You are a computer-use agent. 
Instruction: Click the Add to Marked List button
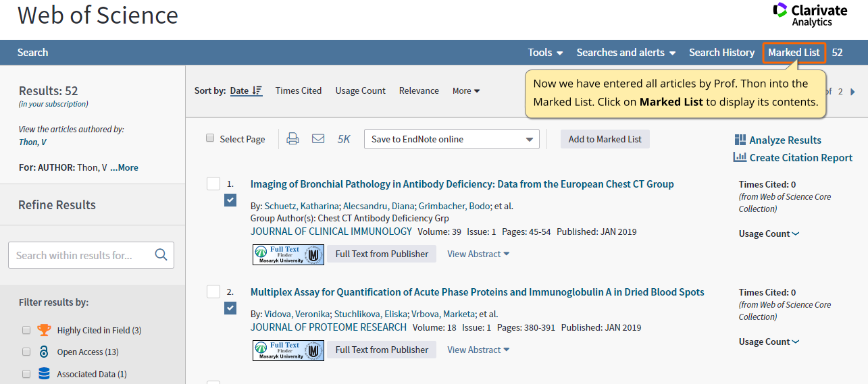coord(605,139)
